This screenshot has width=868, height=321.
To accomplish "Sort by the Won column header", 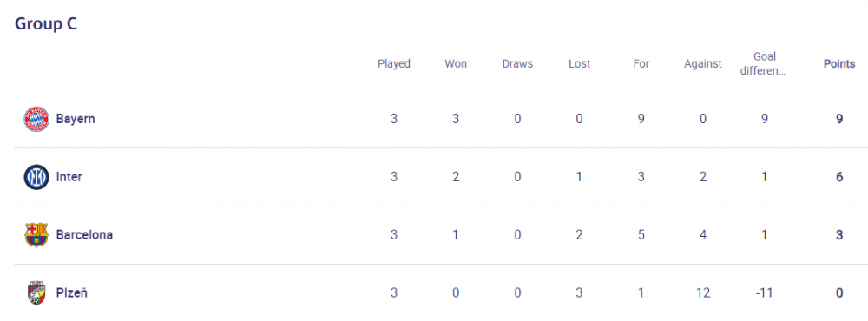I will pyautogui.click(x=456, y=63).
